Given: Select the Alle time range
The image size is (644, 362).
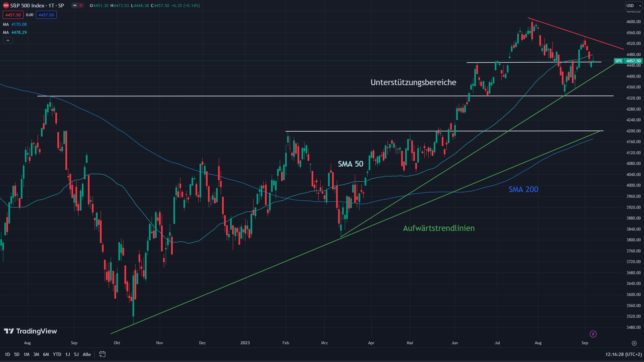Looking at the screenshot, I should [x=87, y=354].
